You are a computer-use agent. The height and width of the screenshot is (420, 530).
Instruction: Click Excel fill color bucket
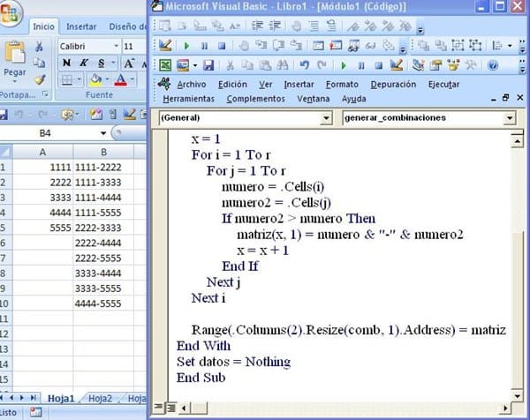pyautogui.click(x=95, y=79)
